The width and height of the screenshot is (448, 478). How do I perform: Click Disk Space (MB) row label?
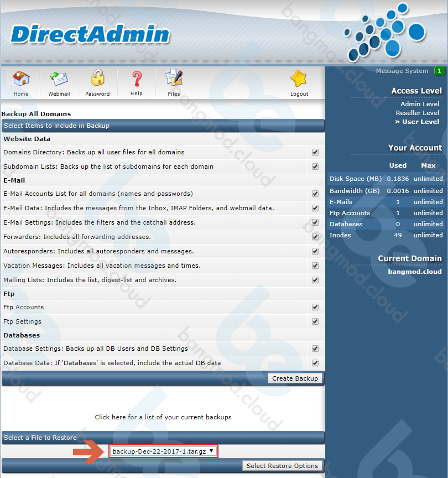pyautogui.click(x=355, y=179)
